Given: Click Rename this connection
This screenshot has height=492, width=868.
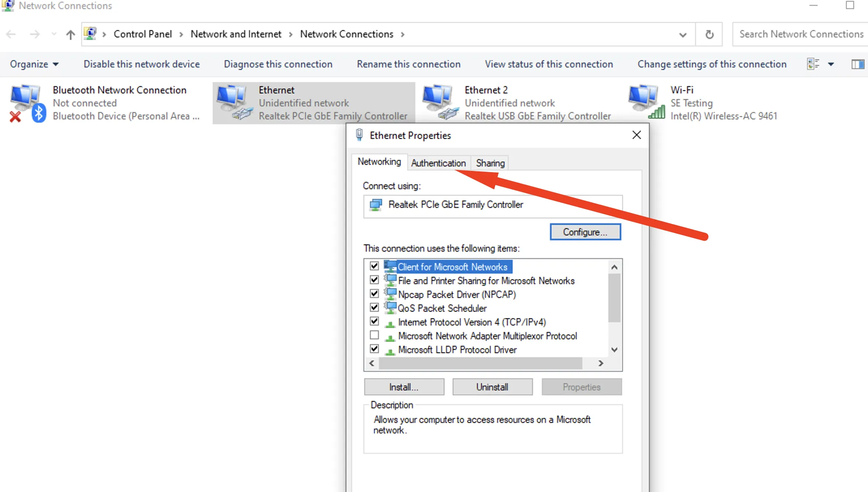Looking at the screenshot, I should click(408, 64).
